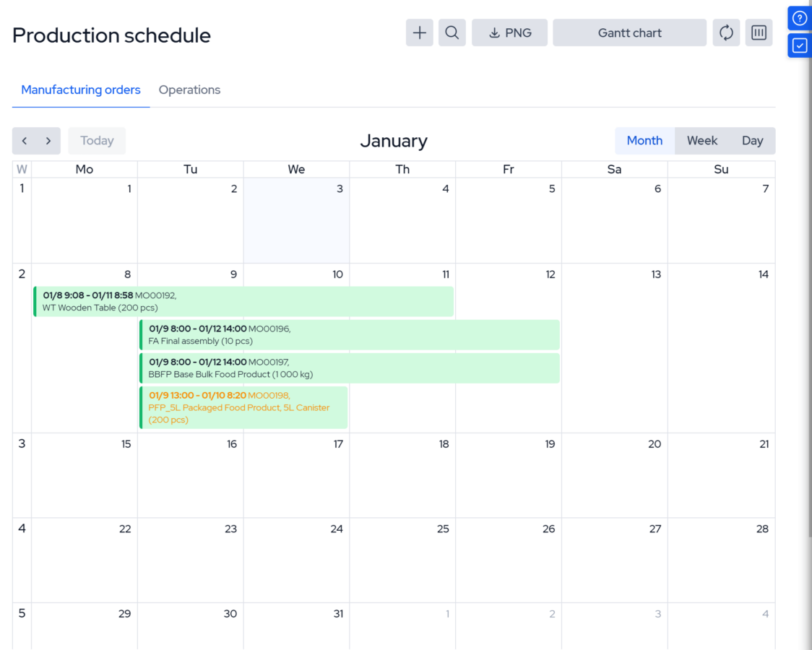The image size is (812, 650).
Task: Open the help widget on the right edge
Action: tap(799, 17)
